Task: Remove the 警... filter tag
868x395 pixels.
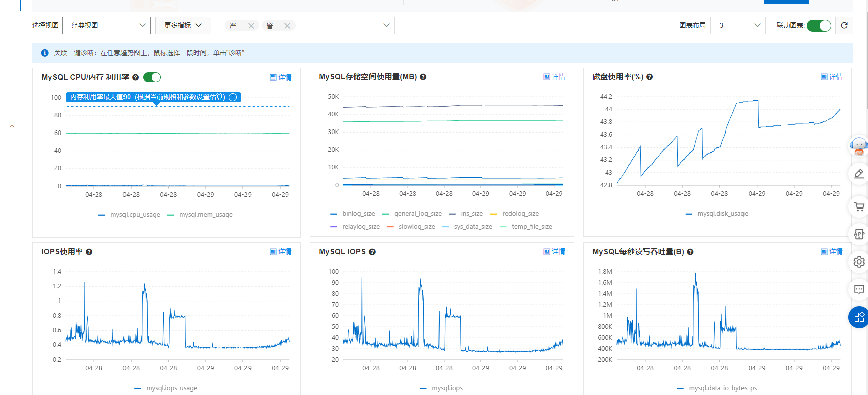Action: 287,26
